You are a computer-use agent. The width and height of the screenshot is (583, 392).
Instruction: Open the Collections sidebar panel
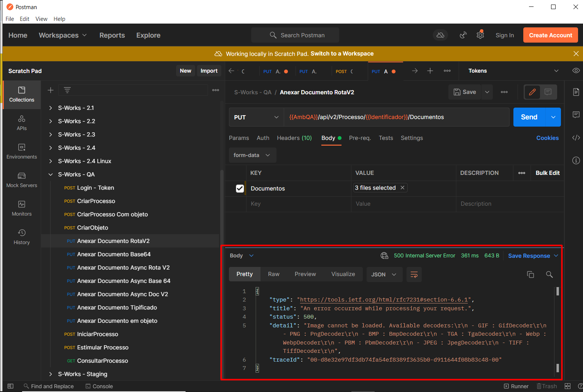(22, 94)
